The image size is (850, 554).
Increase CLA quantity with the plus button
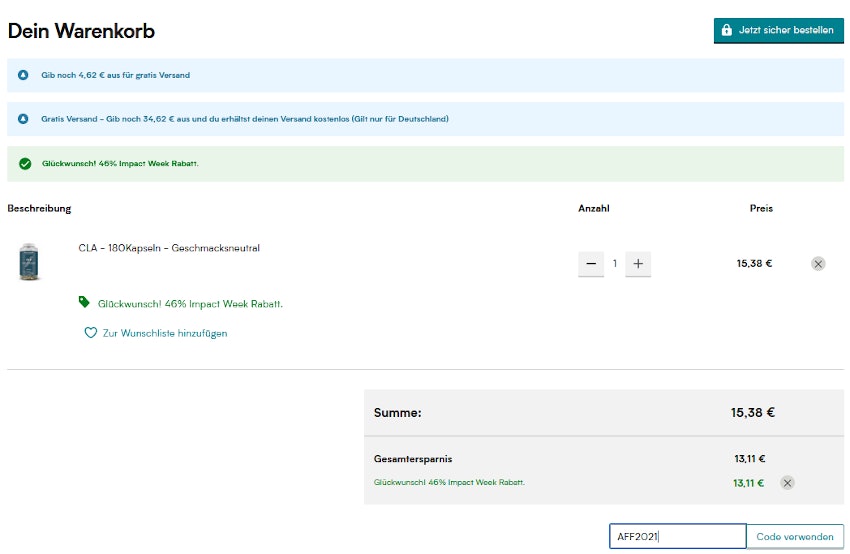click(x=638, y=264)
